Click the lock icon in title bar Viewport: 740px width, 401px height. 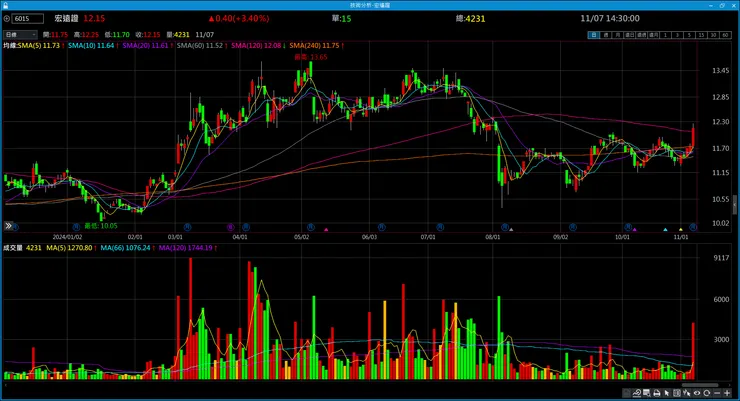click(x=5, y=5)
